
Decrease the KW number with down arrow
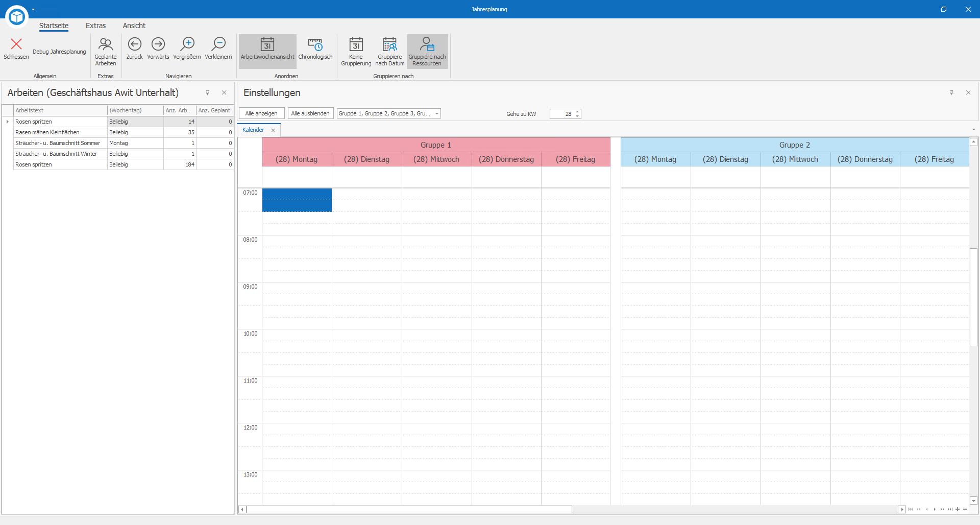577,116
